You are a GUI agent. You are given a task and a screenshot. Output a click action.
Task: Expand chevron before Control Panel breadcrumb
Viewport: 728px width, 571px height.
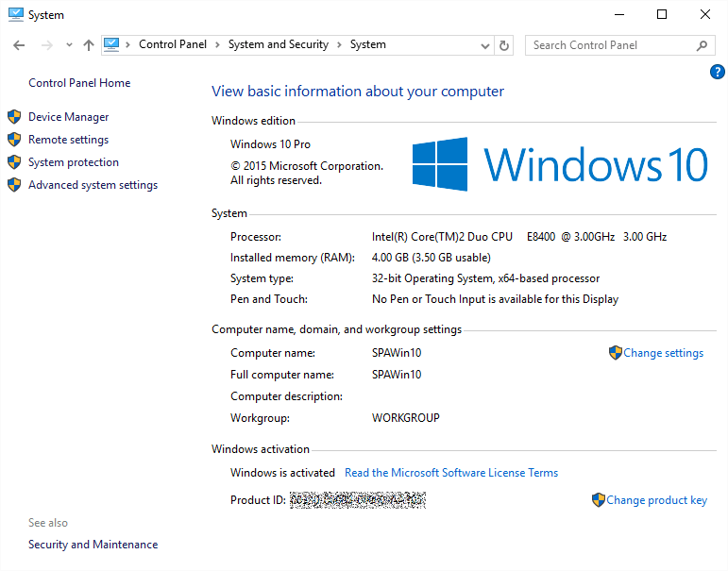127,44
